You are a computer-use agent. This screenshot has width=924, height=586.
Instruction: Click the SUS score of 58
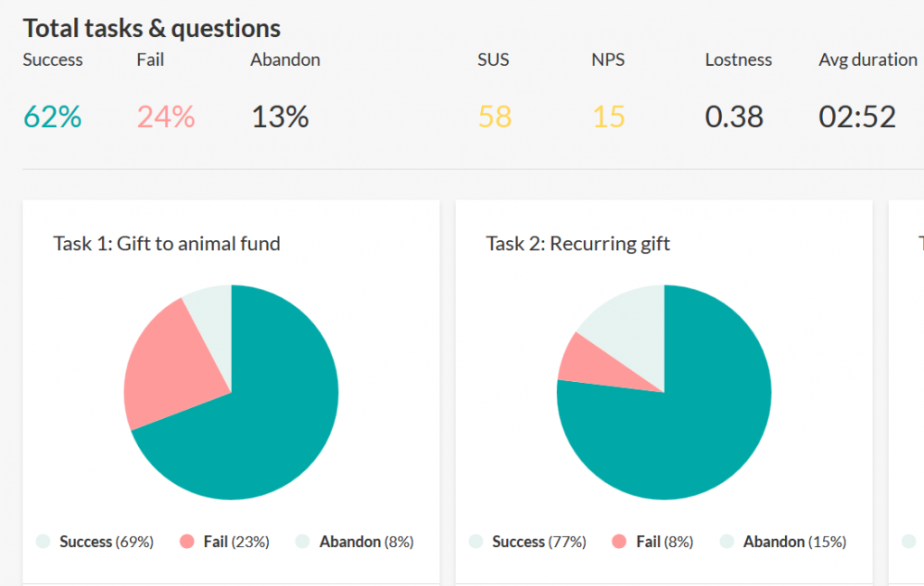pos(494,116)
